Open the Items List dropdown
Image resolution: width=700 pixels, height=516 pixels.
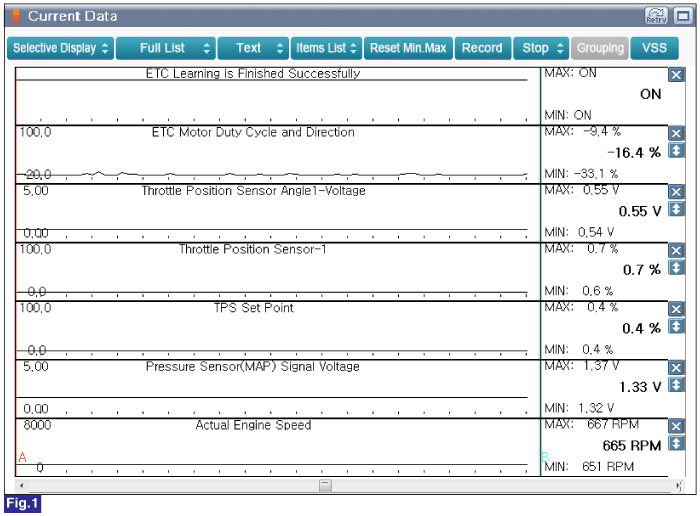coord(326,48)
